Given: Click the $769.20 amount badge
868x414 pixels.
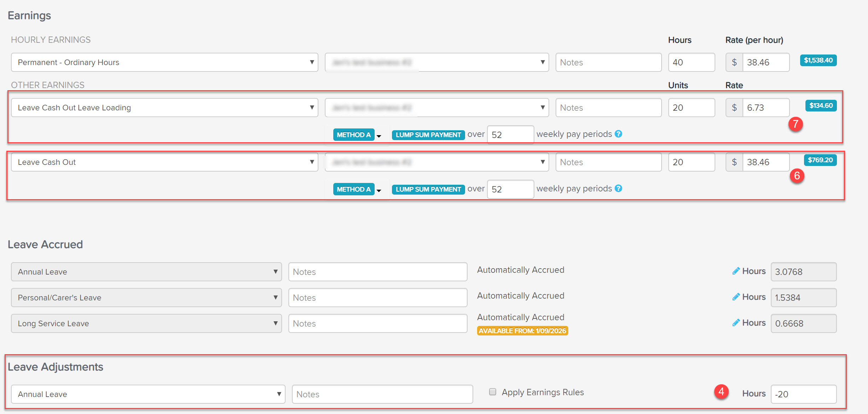Looking at the screenshot, I should click(x=820, y=160).
